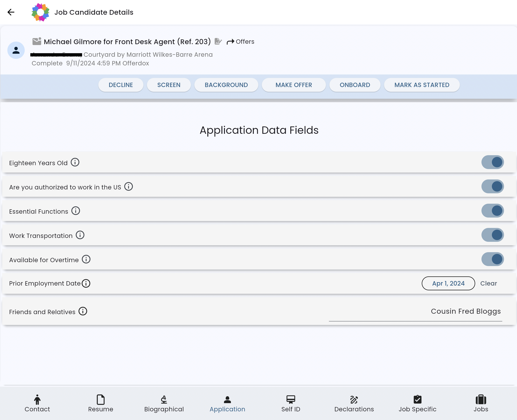Go to Offers via the arrow link
The image size is (517, 420).
[x=240, y=42]
